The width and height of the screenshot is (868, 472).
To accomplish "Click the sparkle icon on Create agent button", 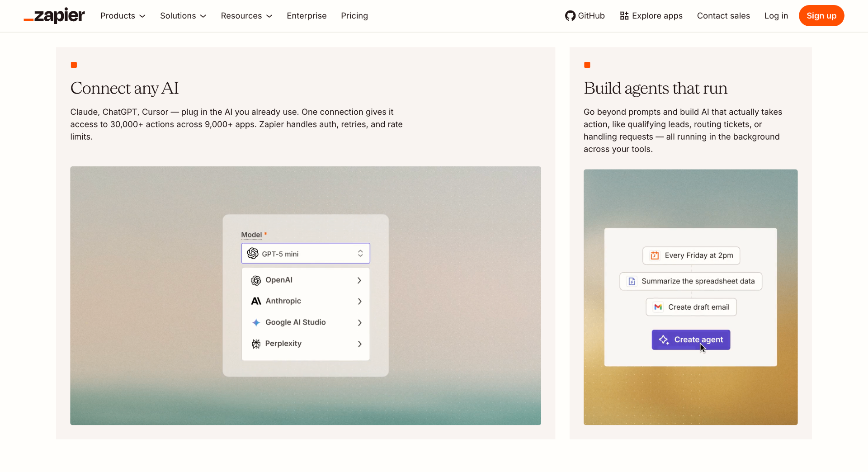I will click(x=664, y=340).
